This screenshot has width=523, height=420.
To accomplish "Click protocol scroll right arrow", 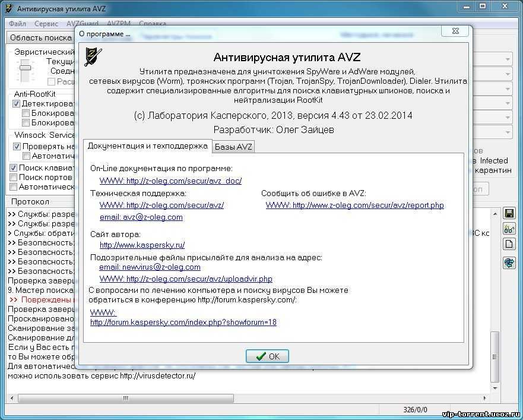I will (484, 398).
